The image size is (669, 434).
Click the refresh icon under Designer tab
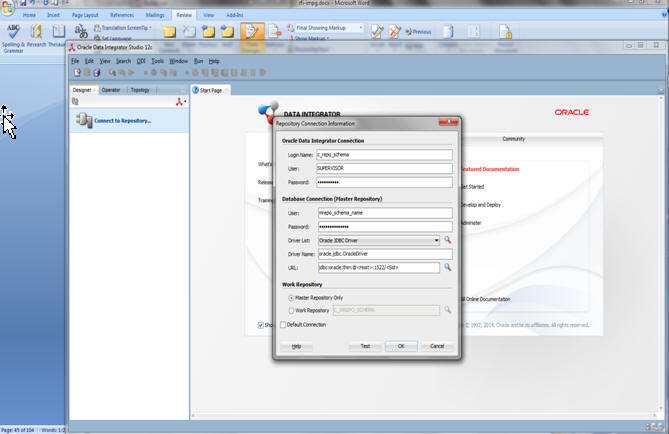[75, 102]
